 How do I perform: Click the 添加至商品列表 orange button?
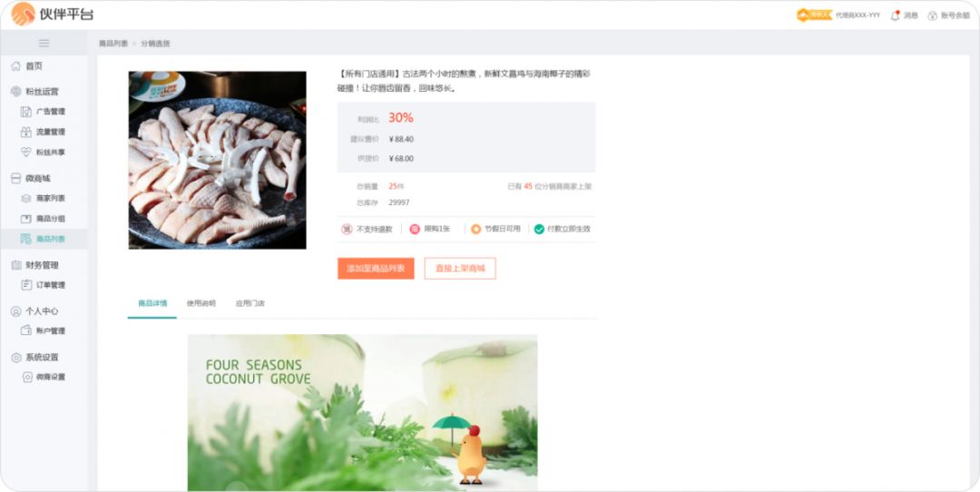376,268
